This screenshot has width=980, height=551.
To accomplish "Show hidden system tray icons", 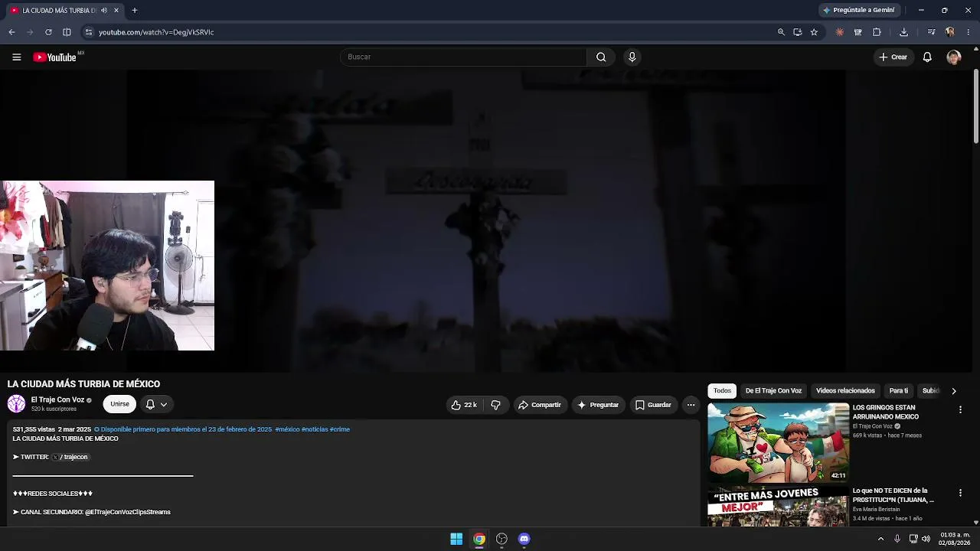I will coord(880,539).
